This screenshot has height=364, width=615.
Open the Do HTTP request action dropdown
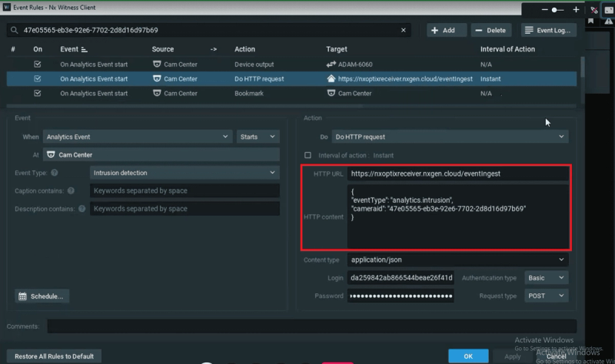pos(450,137)
